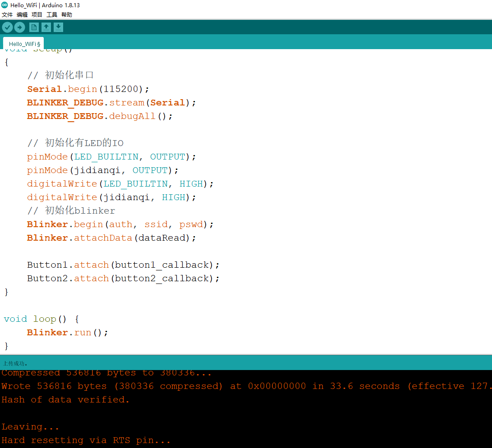Viewport: 492px width, 448px height.
Task: Open the 文件 menu
Action: tap(7, 14)
